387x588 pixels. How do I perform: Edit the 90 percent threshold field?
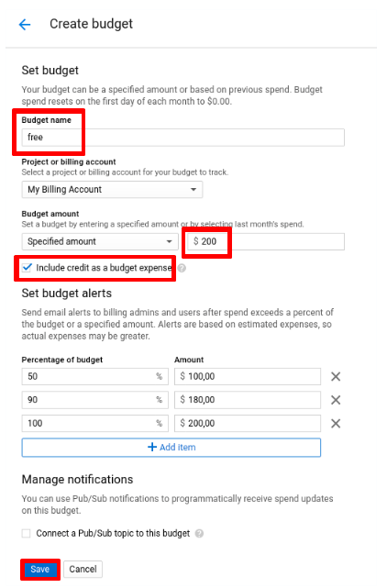point(94,400)
